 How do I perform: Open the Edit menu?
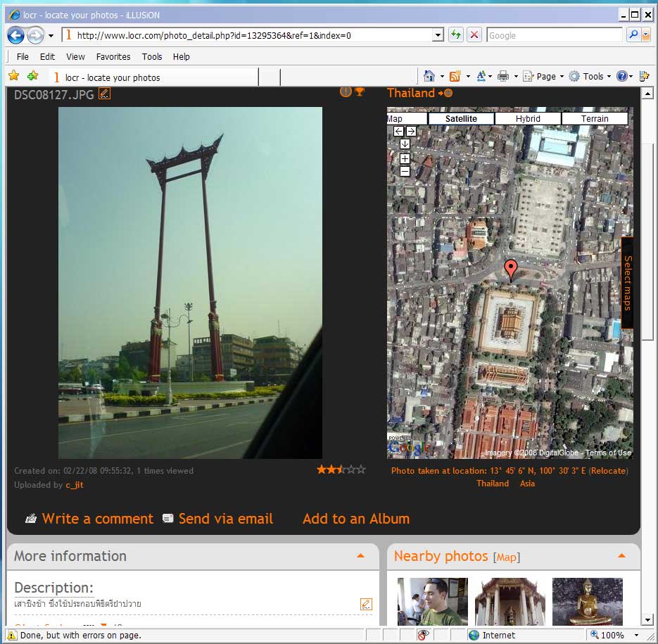click(x=47, y=57)
